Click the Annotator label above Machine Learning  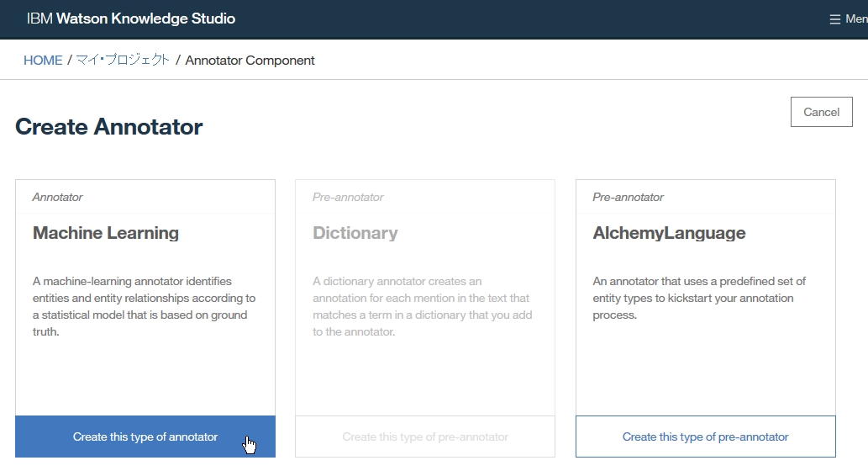(x=58, y=198)
